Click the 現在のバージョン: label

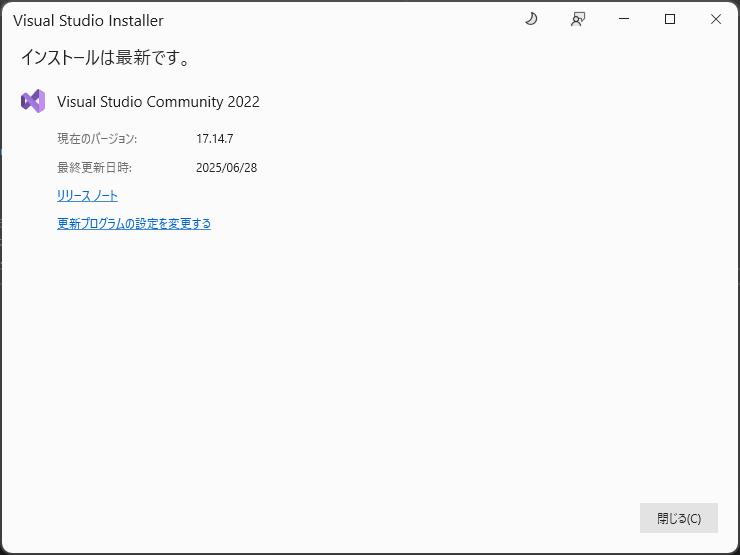coord(97,139)
